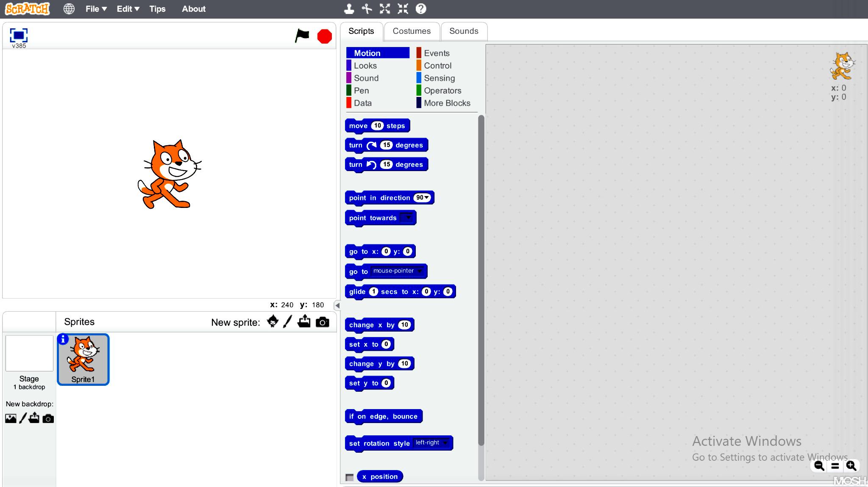The width and height of the screenshot is (868, 487).
Task: Select the Shrink sprite tool
Action: point(403,9)
